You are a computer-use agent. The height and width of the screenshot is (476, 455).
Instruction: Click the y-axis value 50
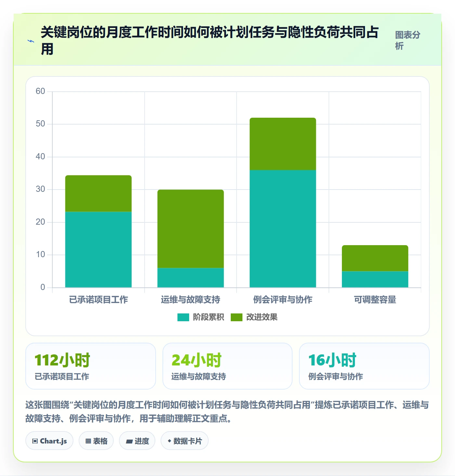(x=40, y=124)
